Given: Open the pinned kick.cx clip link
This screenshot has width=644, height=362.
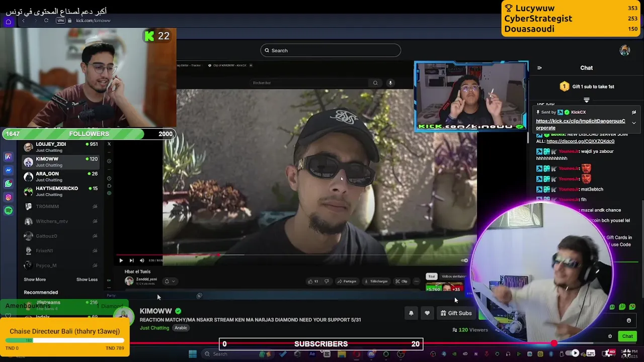Looking at the screenshot, I should [x=581, y=124].
